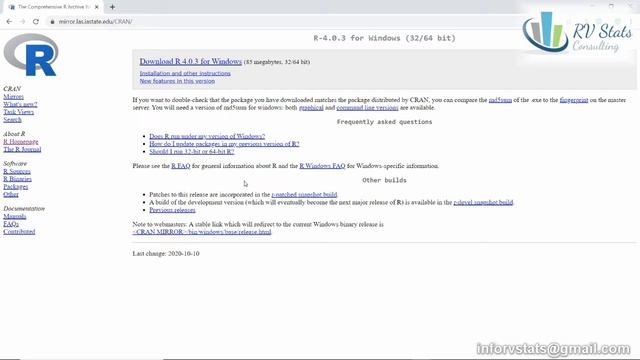Reload the page with refresh icon
640x360 pixels.
[36, 21]
